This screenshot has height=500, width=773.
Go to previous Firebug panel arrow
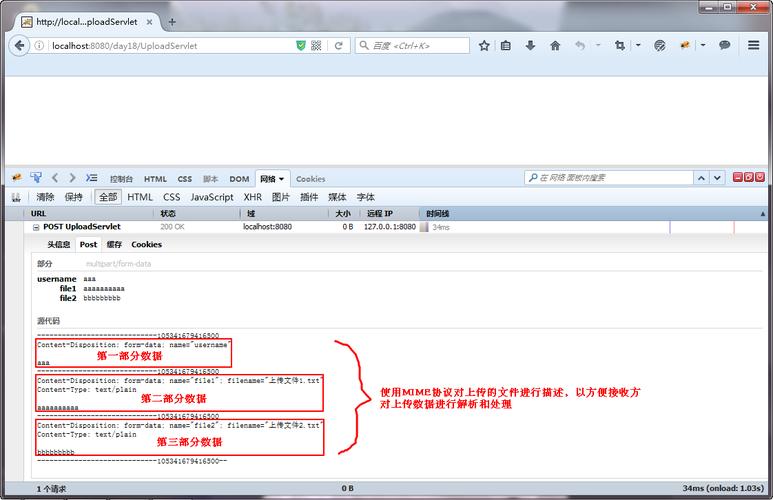(x=55, y=178)
